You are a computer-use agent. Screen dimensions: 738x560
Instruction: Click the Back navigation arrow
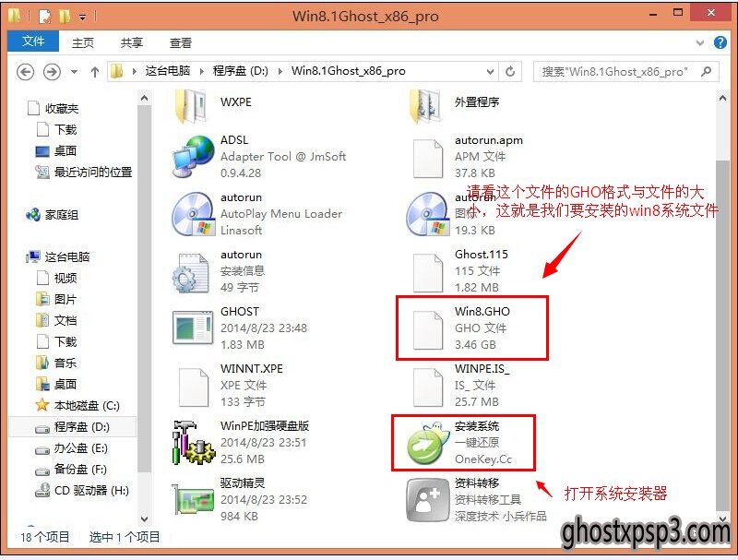26,72
